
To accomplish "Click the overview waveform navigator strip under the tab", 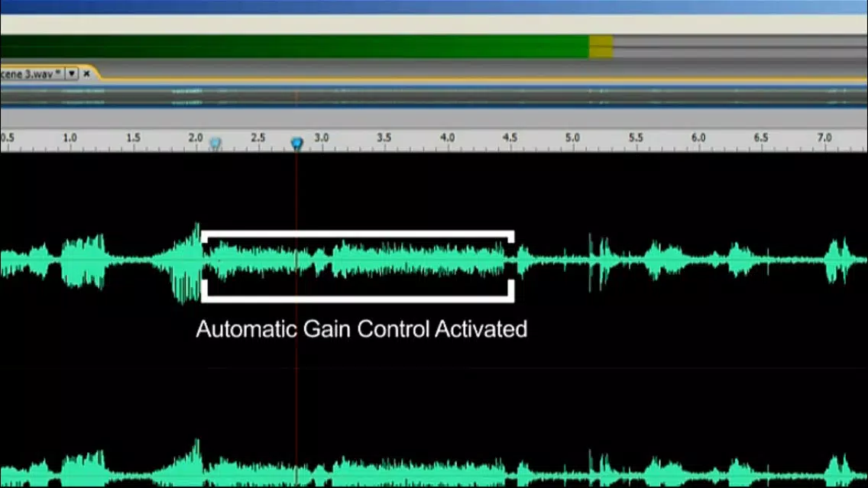I will tap(434, 97).
